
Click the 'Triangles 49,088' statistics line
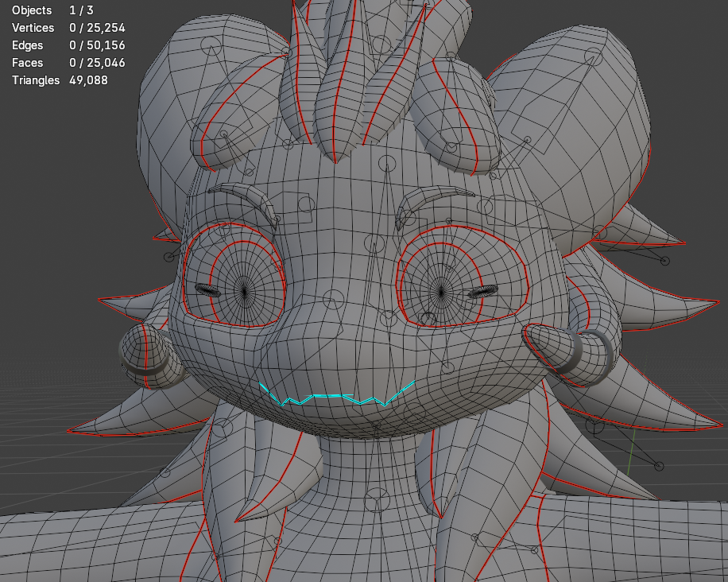[x=60, y=80]
